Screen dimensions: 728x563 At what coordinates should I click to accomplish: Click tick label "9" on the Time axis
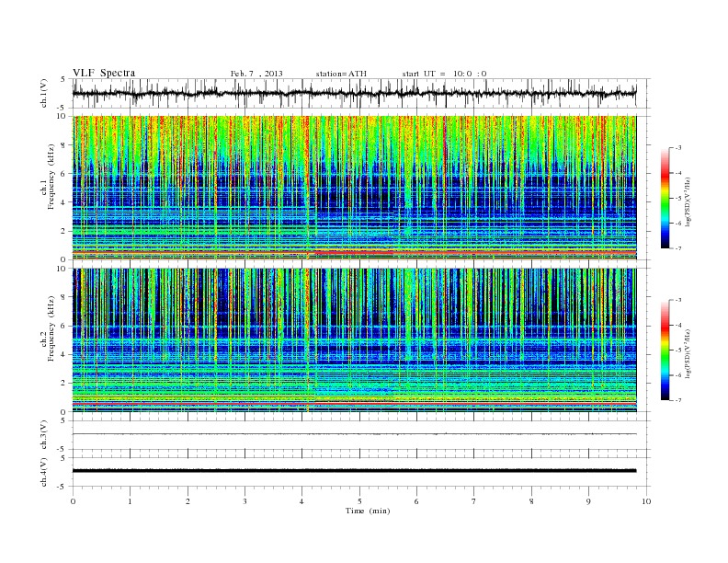click(588, 501)
